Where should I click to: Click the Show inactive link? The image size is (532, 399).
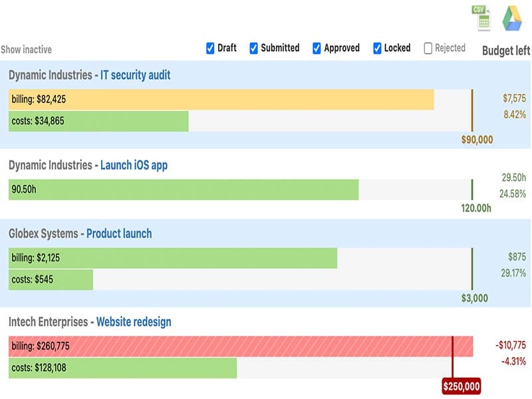click(26, 49)
